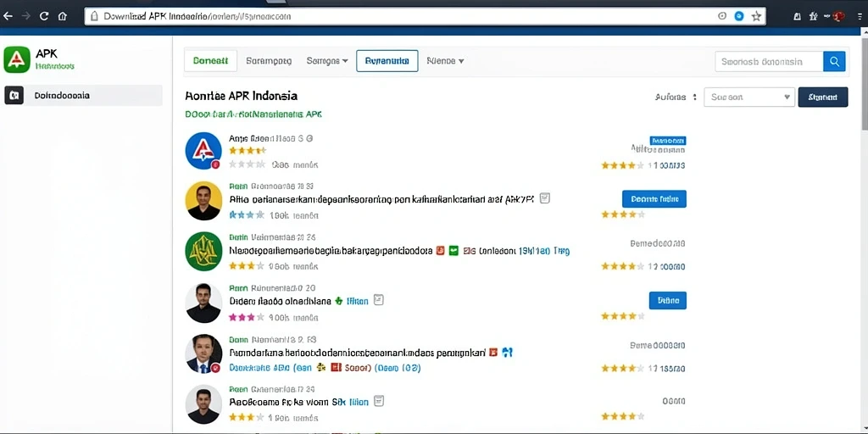The image size is (868, 434).
Task: Click the blue badge above the first row rating
Action: pos(668,141)
